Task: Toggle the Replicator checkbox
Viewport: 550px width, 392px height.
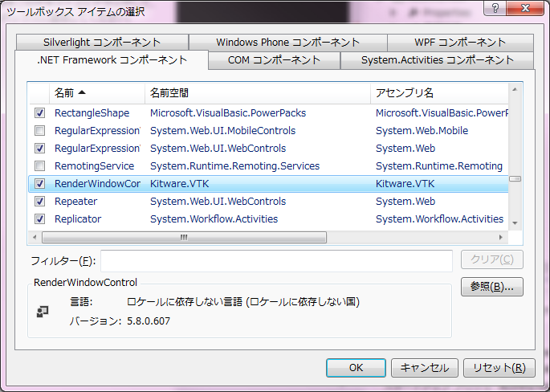Action: tap(39, 219)
